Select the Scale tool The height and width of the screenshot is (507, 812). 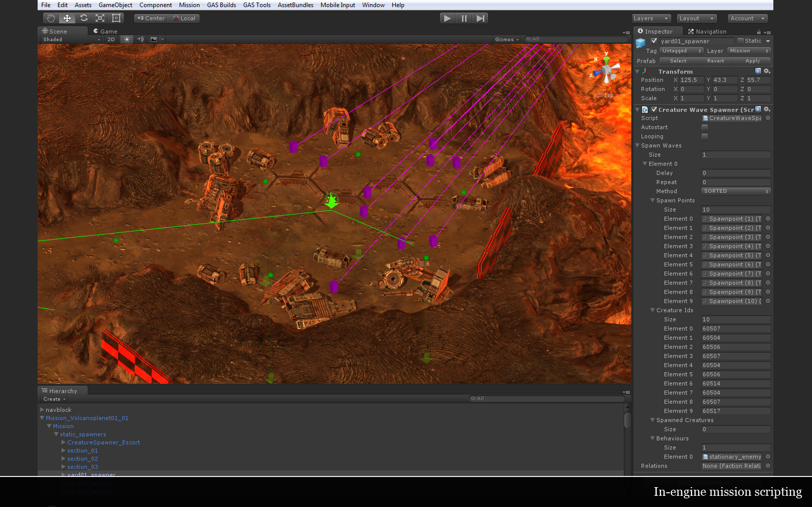100,18
